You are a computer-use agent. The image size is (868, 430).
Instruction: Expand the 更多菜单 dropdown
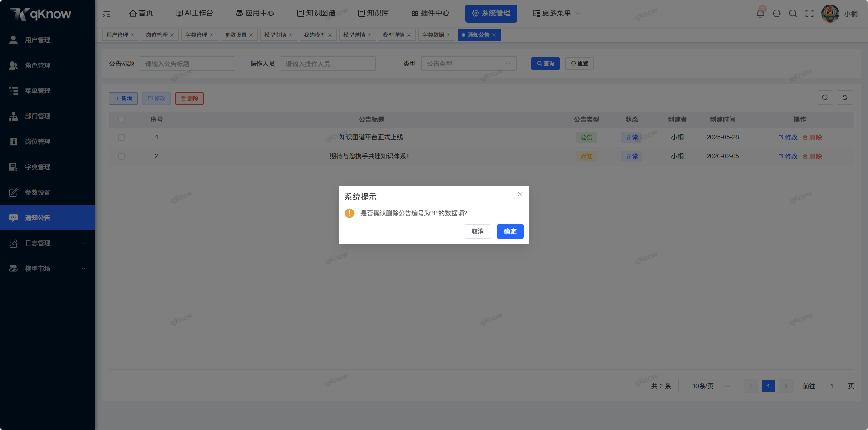tap(556, 13)
